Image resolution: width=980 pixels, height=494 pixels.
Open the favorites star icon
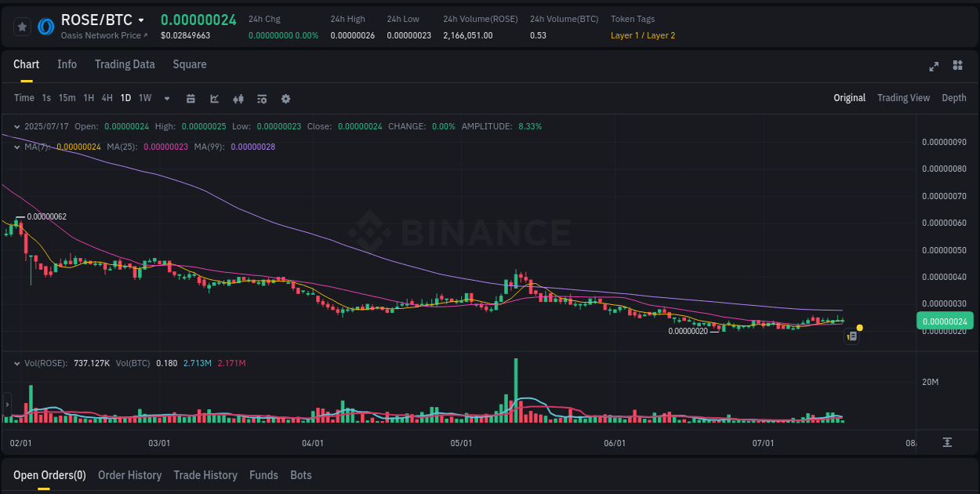coord(22,26)
